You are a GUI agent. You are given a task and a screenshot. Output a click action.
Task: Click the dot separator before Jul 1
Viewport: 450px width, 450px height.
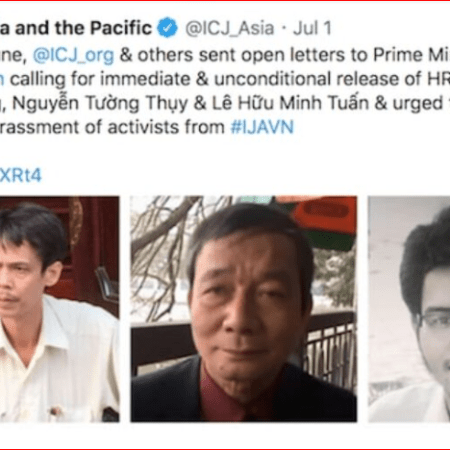284,28
